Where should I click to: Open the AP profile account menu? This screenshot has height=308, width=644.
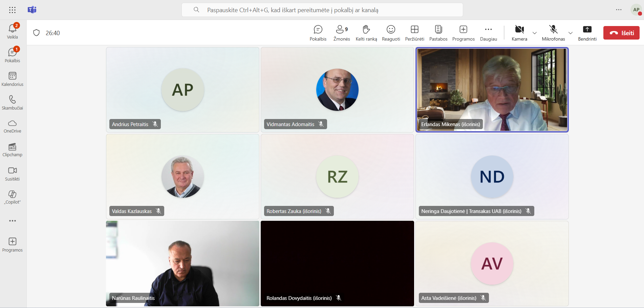636,10
